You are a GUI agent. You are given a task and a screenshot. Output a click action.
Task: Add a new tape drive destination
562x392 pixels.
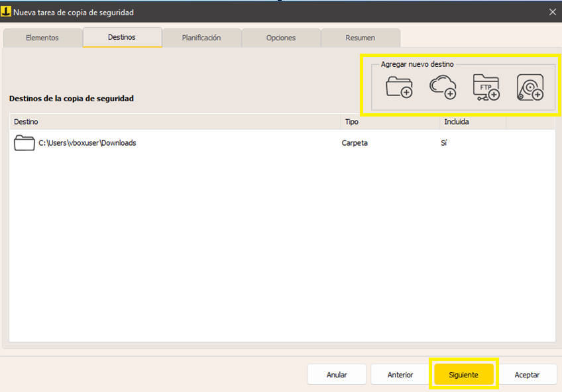coord(530,87)
